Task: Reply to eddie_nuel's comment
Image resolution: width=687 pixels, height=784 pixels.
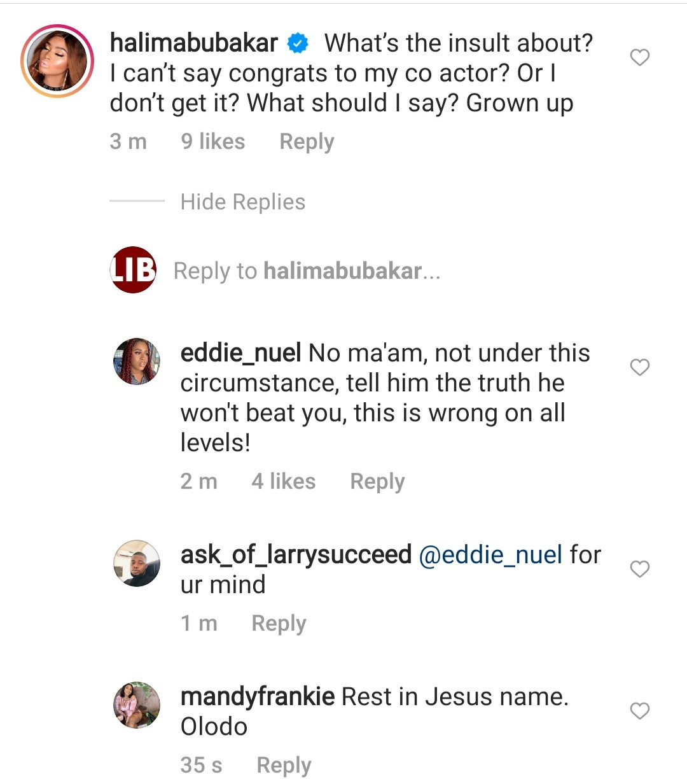Action: click(377, 481)
